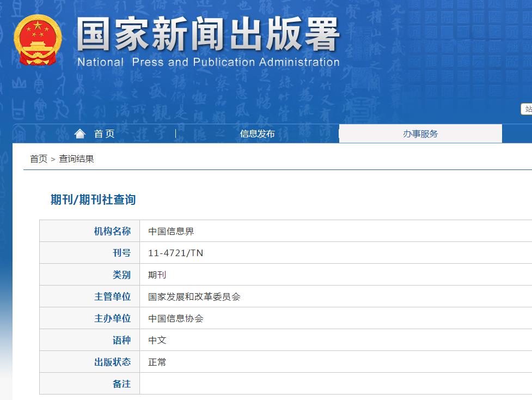
Task: Click the 出版状态 value 正常
Action: point(157,362)
